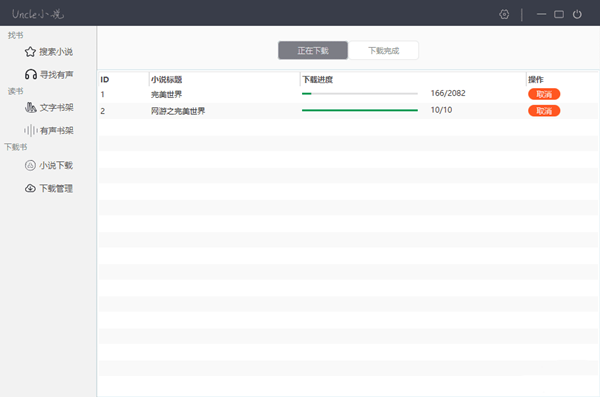Click the book icon beside 文字书架
This screenshot has width=600, height=397.
coord(31,108)
